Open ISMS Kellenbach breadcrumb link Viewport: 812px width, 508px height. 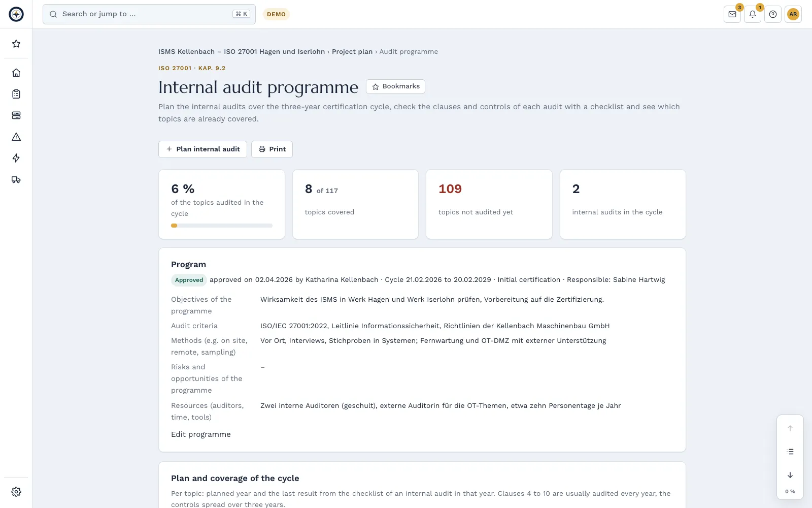coord(242,52)
